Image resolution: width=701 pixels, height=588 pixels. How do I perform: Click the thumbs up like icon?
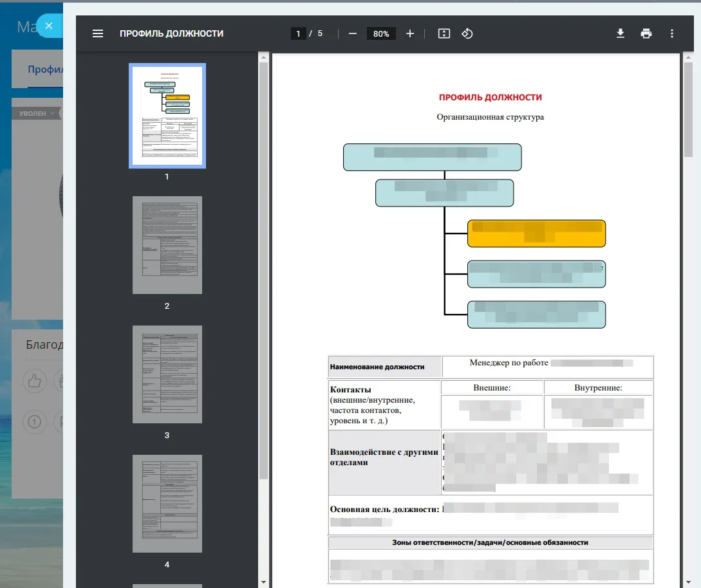click(35, 381)
